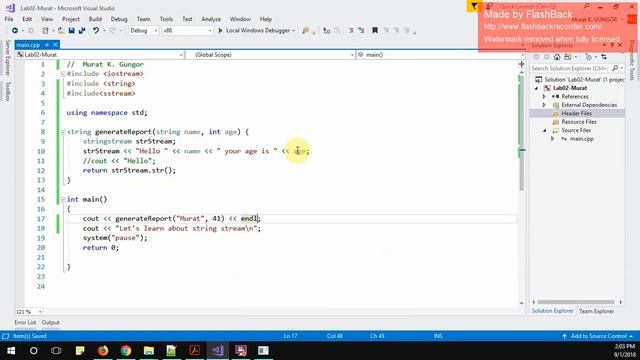Screen dimensions: 640x360
Task: Open the Debug configuration dropdown
Action: coord(144,31)
